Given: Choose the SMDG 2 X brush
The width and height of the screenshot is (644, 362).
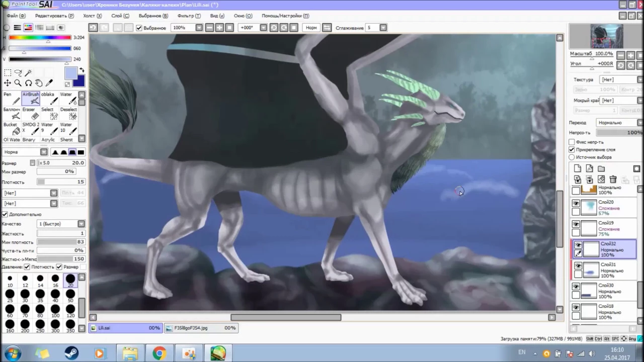Looking at the screenshot, I should pyautogui.click(x=31, y=128).
